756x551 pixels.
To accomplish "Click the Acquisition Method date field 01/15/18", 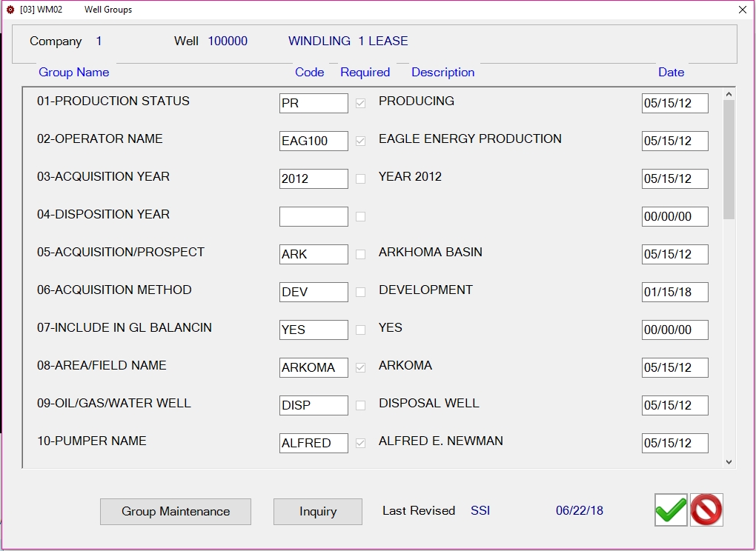I will coord(675,292).
